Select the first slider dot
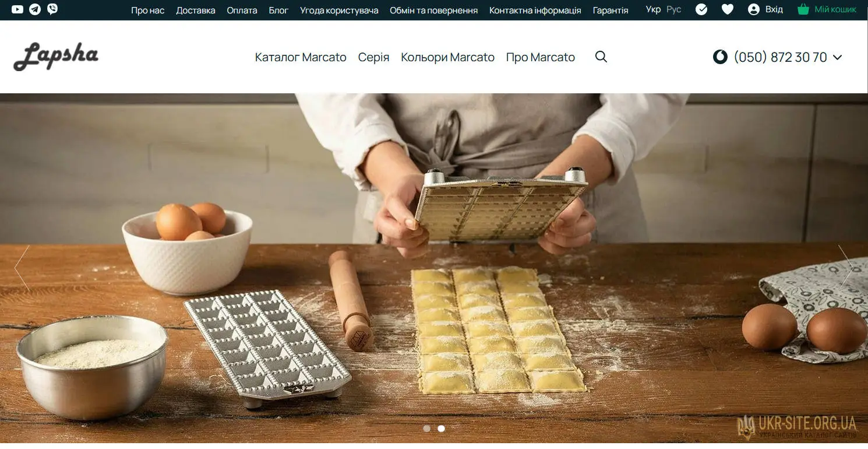The height and width of the screenshot is (449, 868). (x=426, y=428)
